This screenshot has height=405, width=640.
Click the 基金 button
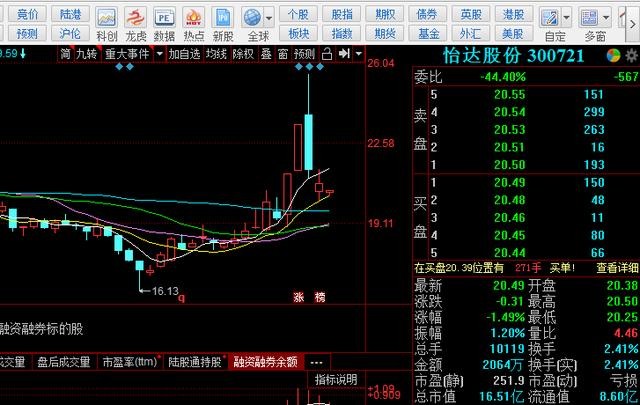click(x=427, y=33)
